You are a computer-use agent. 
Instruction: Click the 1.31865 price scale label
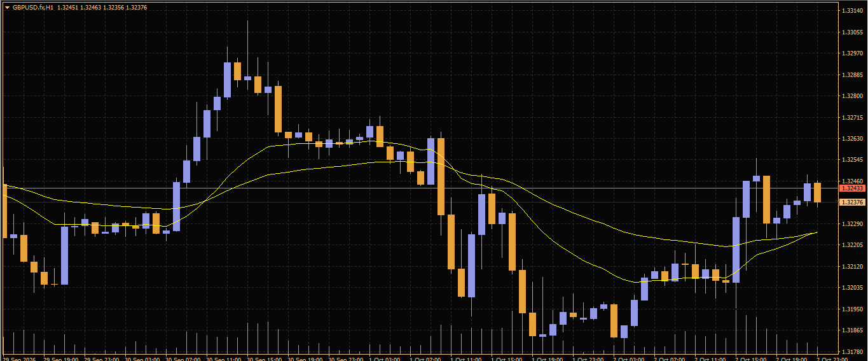click(x=852, y=330)
